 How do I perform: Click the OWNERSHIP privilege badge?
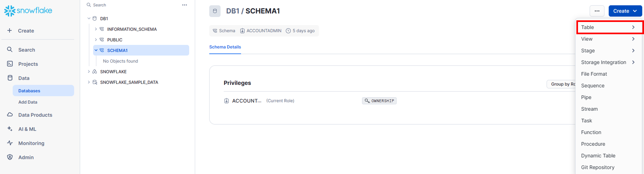(379, 101)
